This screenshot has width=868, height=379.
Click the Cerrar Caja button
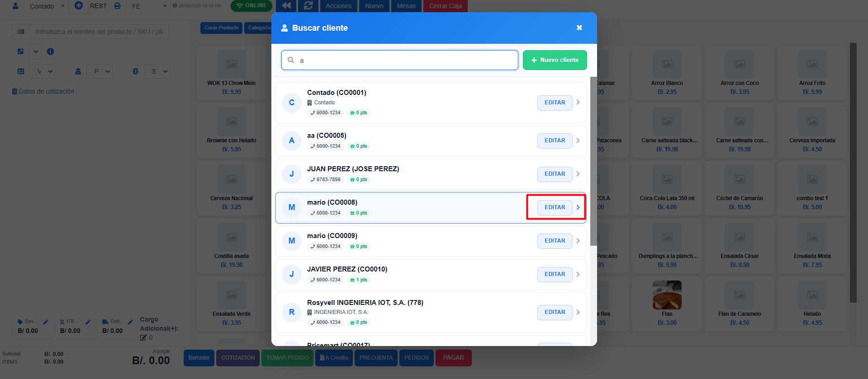click(x=446, y=6)
